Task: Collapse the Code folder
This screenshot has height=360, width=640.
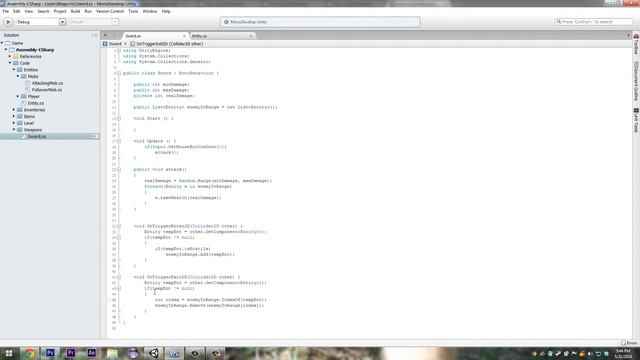Action: [x=10, y=63]
